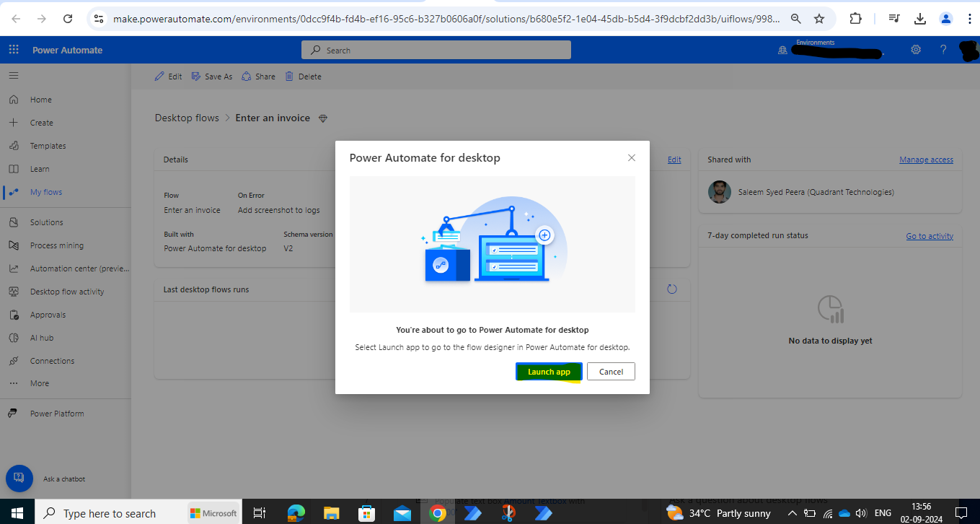Open the browser extensions puzzle icon
Screen dimensions: 980x524
click(856, 19)
